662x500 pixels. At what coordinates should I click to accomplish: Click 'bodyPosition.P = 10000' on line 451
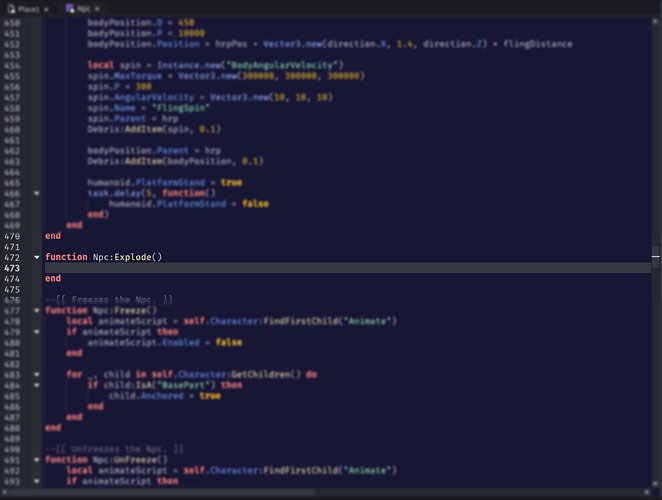pyautogui.click(x=146, y=33)
